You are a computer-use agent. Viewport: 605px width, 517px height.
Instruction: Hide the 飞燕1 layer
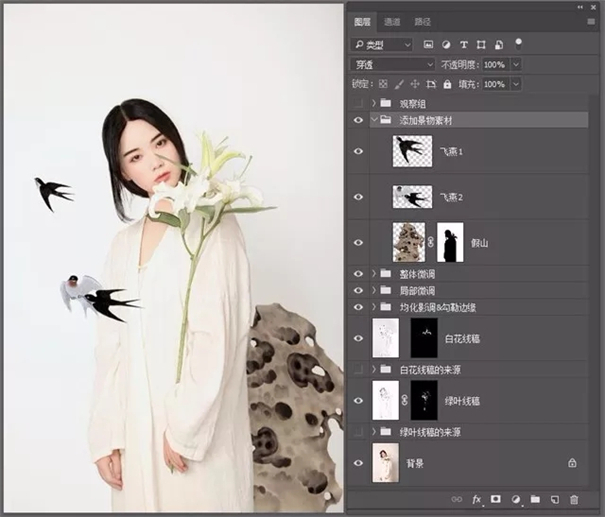pos(359,151)
